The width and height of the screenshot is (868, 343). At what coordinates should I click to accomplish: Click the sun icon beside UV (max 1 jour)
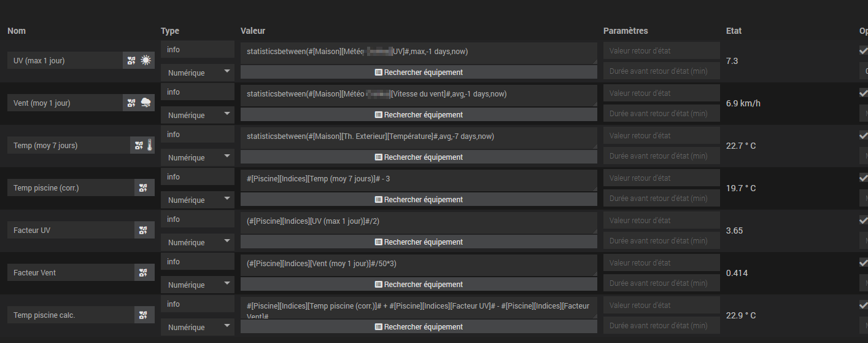146,60
